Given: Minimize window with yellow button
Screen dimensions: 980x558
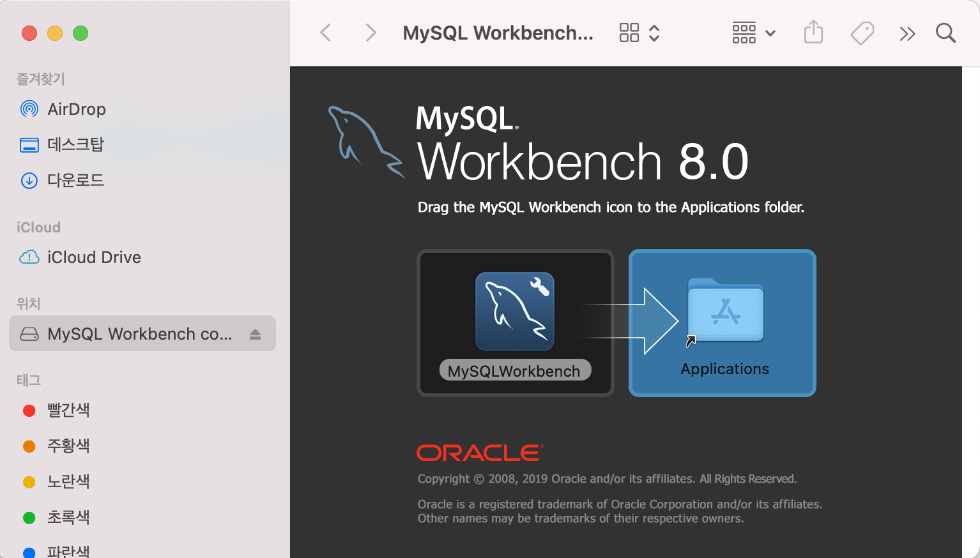Looking at the screenshot, I should [55, 33].
